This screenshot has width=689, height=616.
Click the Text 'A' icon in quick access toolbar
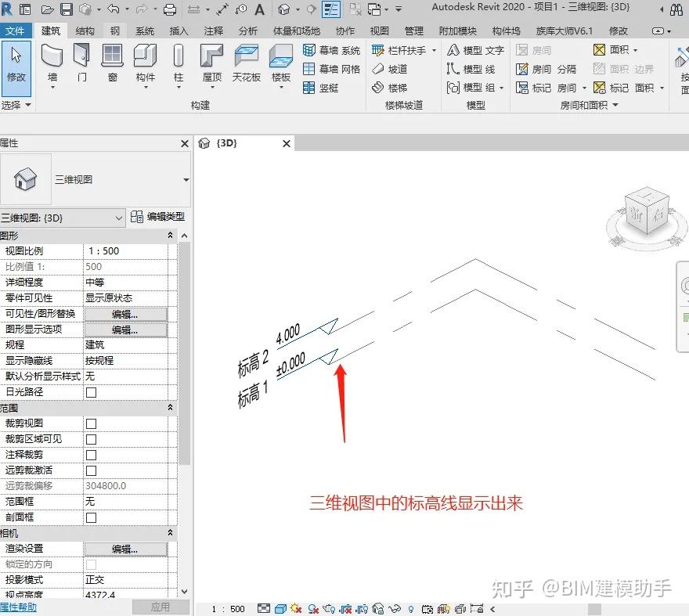[x=259, y=9]
